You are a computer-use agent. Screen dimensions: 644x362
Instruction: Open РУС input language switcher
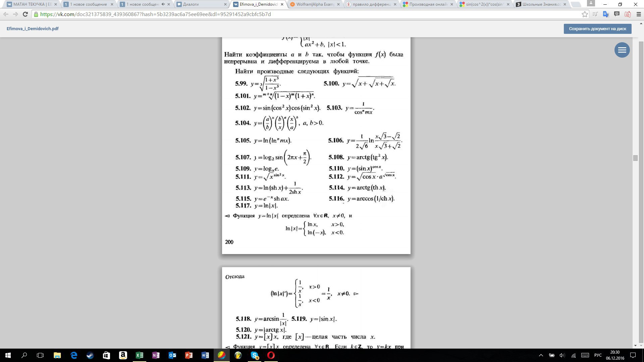click(598, 355)
